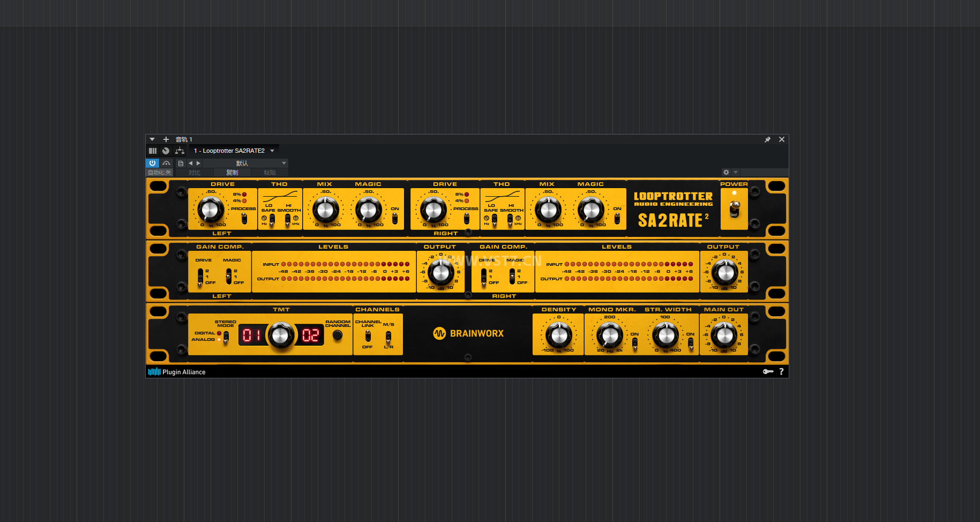
Task: Open the 默认 preset dropdown
Action: pyautogui.click(x=245, y=163)
